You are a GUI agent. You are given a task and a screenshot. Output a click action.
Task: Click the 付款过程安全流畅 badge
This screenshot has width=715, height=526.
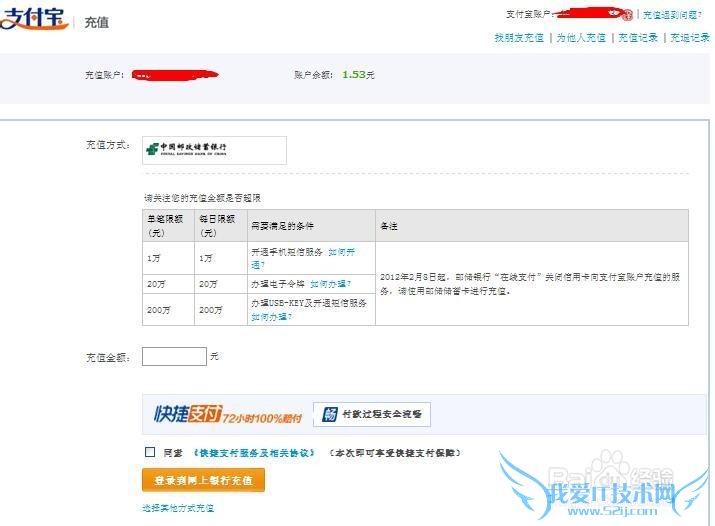[x=372, y=414]
